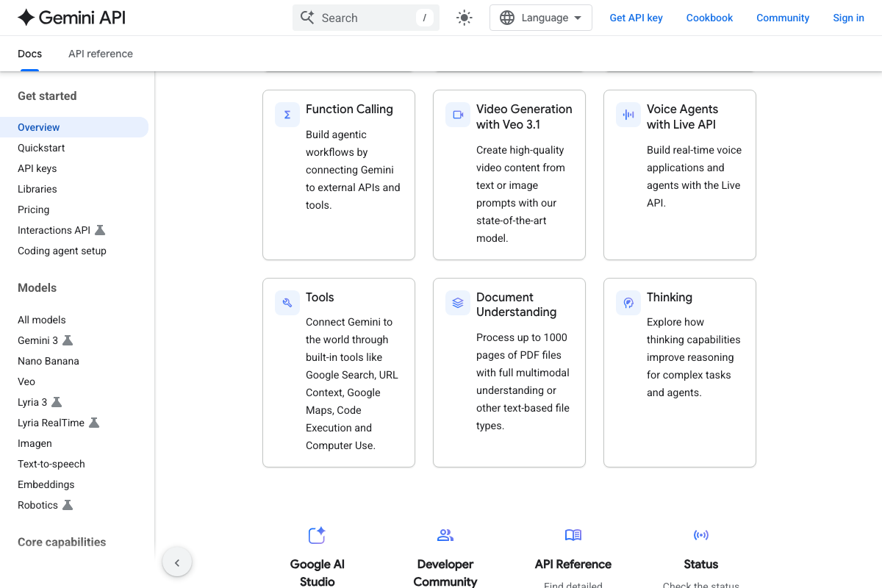The height and width of the screenshot is (588, 882).
Task: Click into the Search field
Action: [366, 18]
